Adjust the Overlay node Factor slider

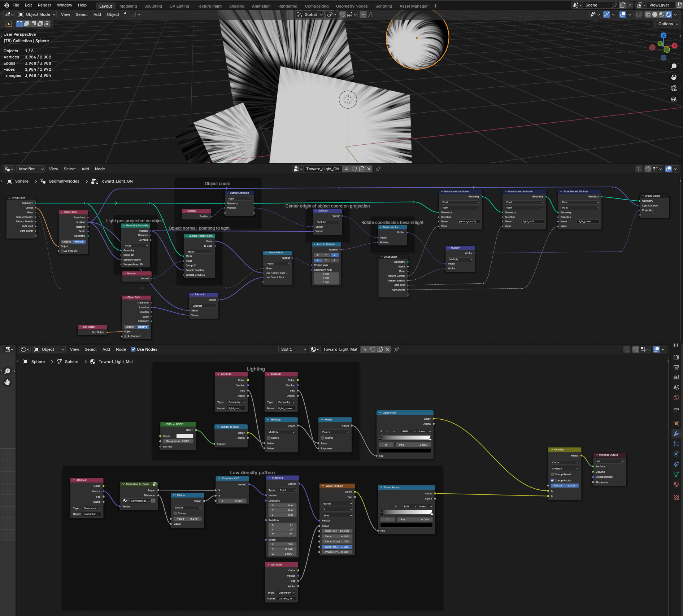pyautogui.click(x=565, y=485)
